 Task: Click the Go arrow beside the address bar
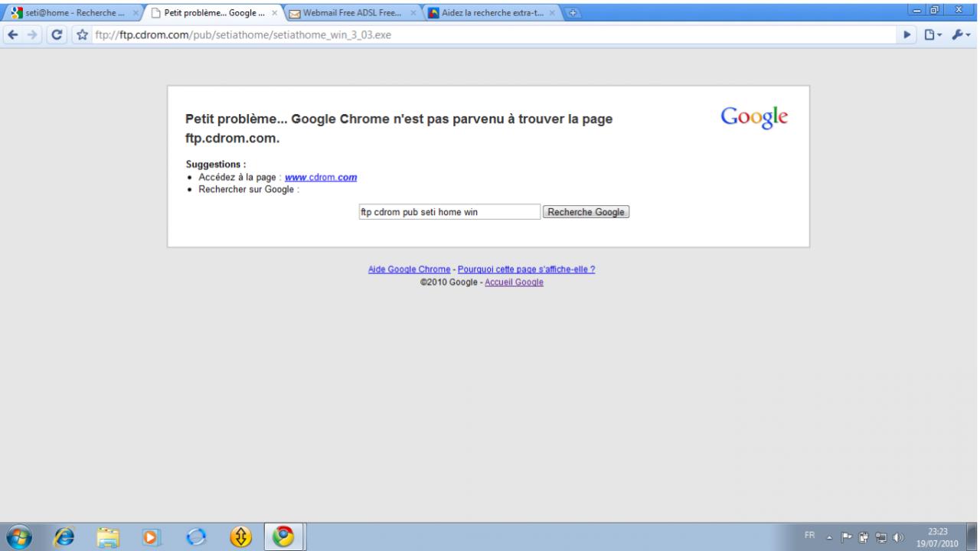(x=909, y=35)
